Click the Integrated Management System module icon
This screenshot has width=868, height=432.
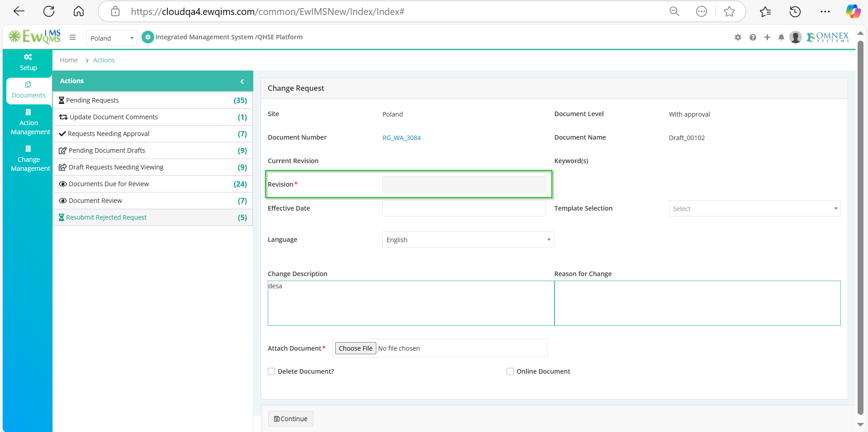coord(147,37)
